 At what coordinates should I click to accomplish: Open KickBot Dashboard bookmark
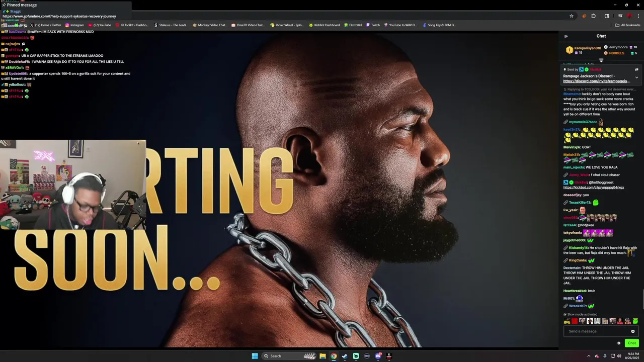(325, 25)
